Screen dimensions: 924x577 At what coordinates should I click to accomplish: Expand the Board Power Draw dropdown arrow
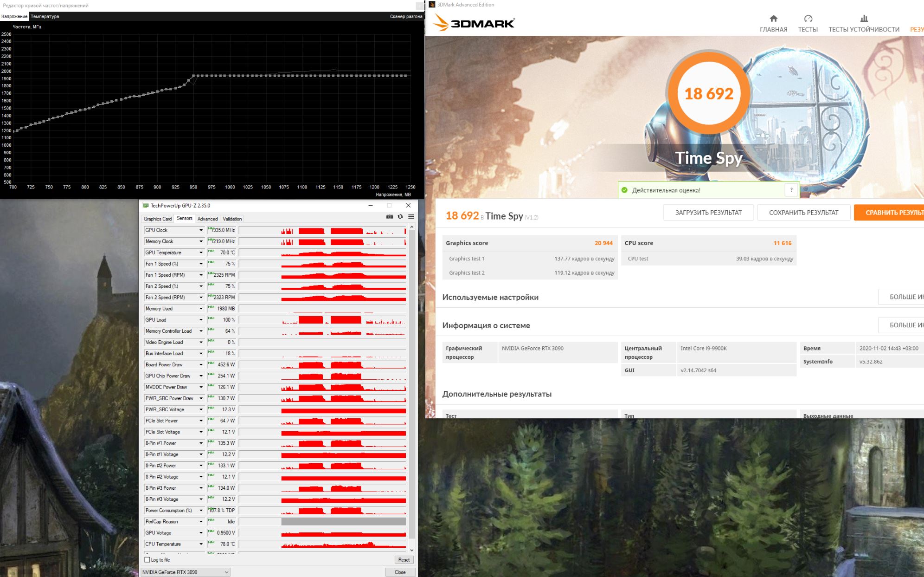point(201,365)
